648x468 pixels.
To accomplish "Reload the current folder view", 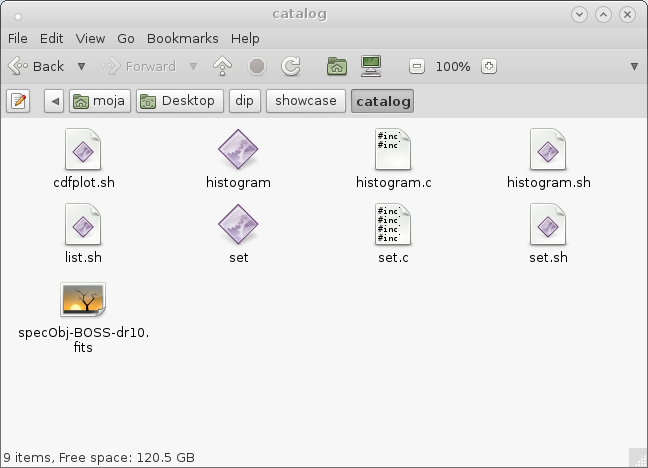I will [x=291, y=66].
